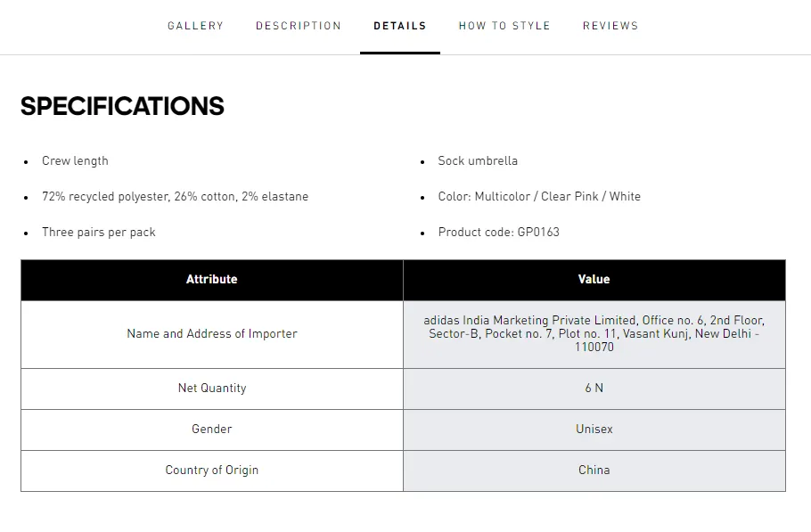Screen dimensions: 811x532
Task: Click the Sock umbrella bullet item
Action: pyautogui.click(x=478, y=161)
